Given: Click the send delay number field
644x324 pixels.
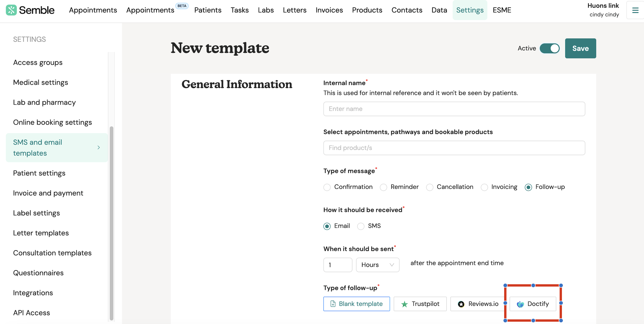Looking at the screenshot, I should click(x=337, y=265).
